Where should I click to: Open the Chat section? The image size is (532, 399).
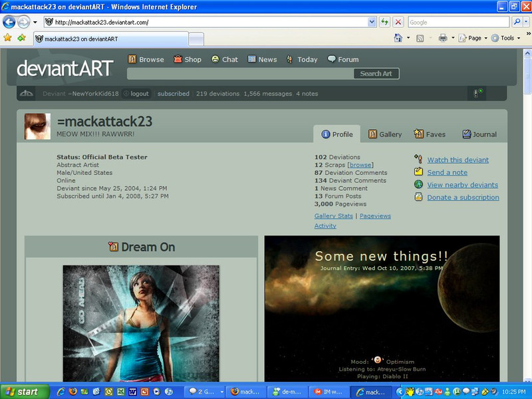click(x=224, y=59)
